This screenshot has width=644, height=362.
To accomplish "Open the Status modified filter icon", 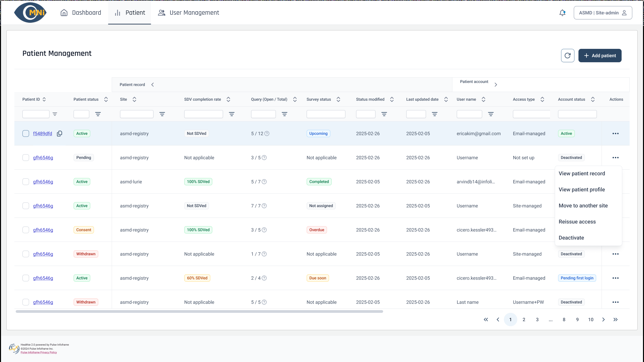I will [384, 114].
